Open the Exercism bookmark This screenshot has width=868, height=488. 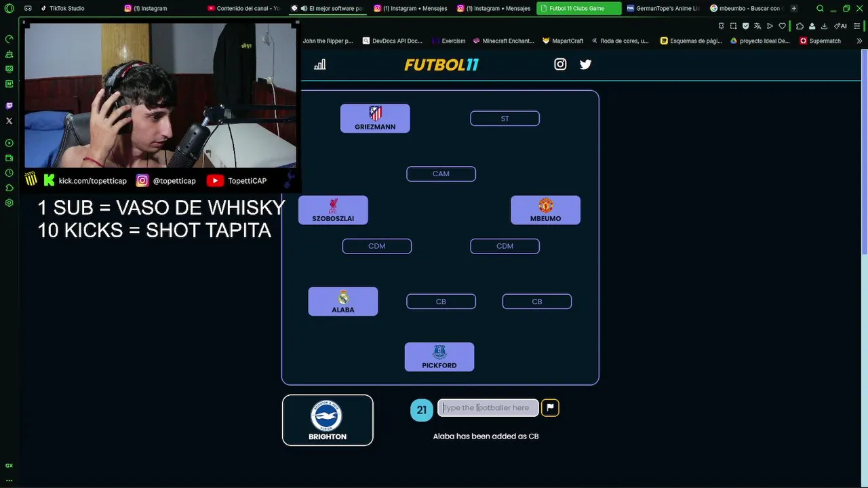coord(448,41)
